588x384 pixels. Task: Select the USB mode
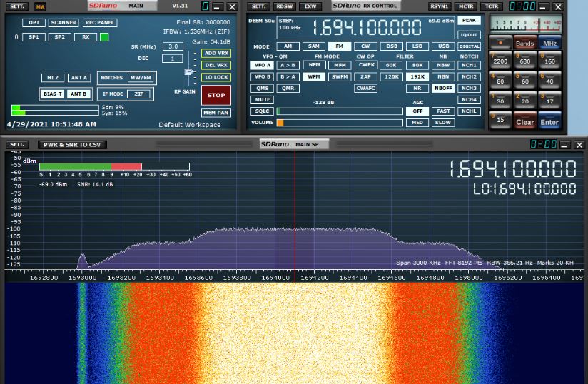pos(443,46)
